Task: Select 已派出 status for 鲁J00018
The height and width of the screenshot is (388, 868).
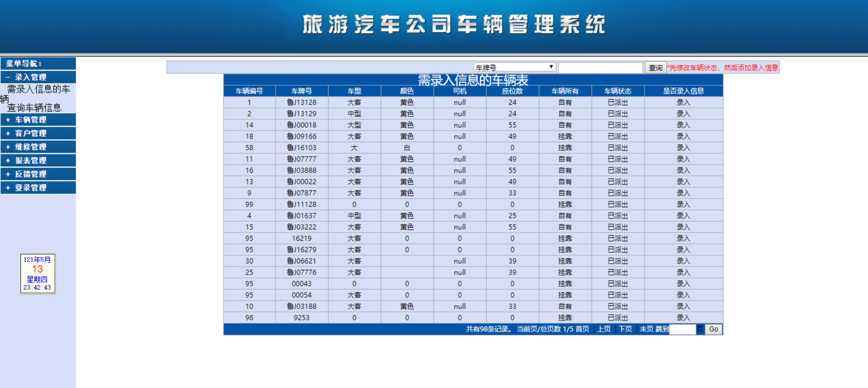Action: point(618,125)
